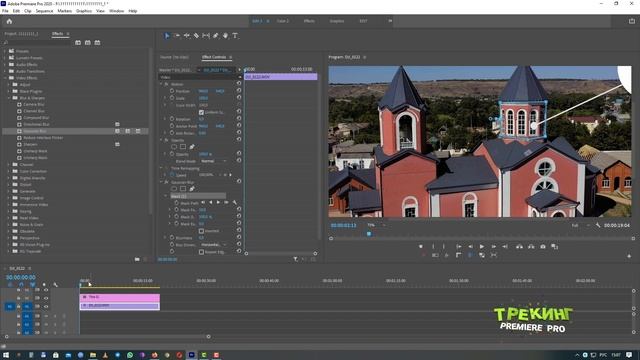Open playback resolution Full dropdown

tap(580, 225)
